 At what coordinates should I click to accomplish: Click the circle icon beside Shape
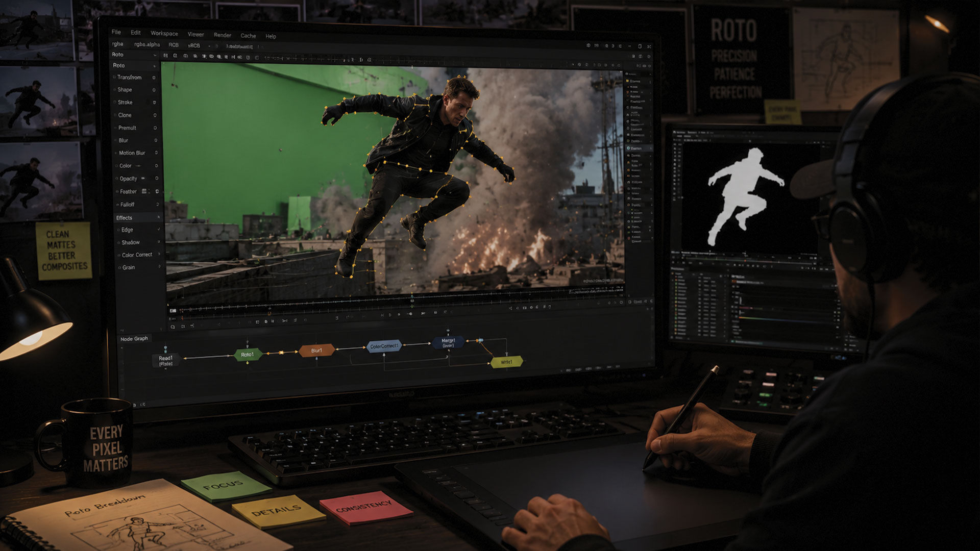[154, 90]
